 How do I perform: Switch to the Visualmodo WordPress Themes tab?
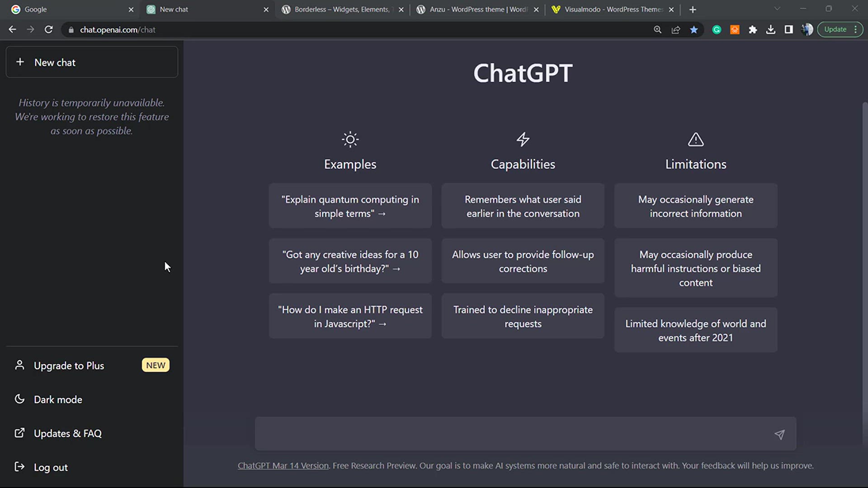(613, 9)
